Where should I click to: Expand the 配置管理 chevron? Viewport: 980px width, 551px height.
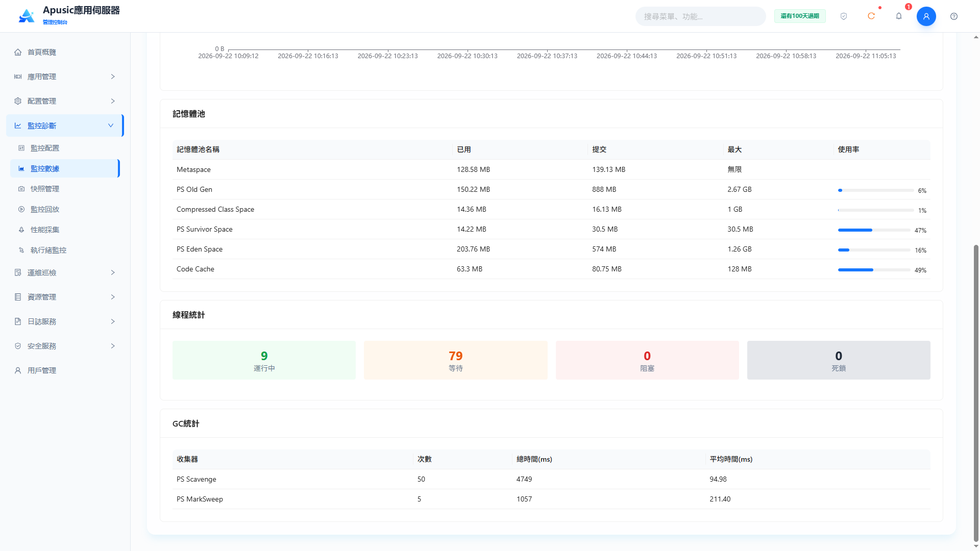tap(113, 101)
